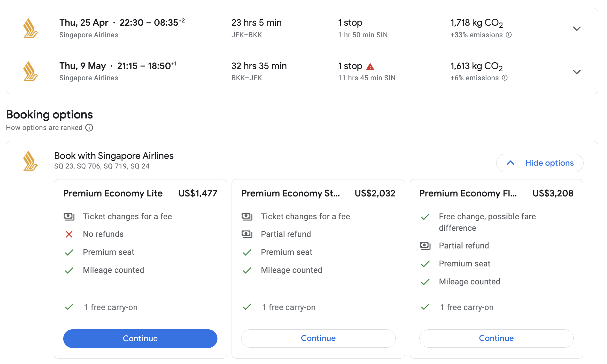Continue with the US$2,032 fare option

click(318, 338)
